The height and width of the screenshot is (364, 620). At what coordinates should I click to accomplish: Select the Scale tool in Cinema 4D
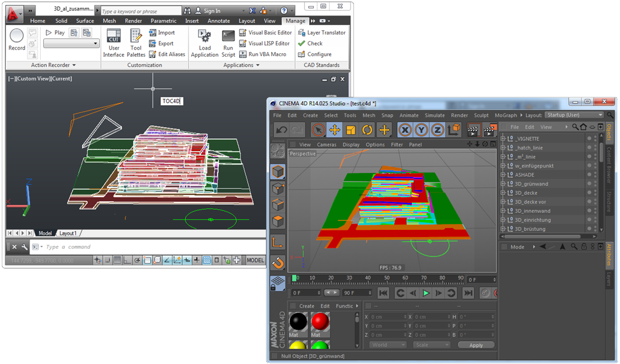(x=350, y=129)
